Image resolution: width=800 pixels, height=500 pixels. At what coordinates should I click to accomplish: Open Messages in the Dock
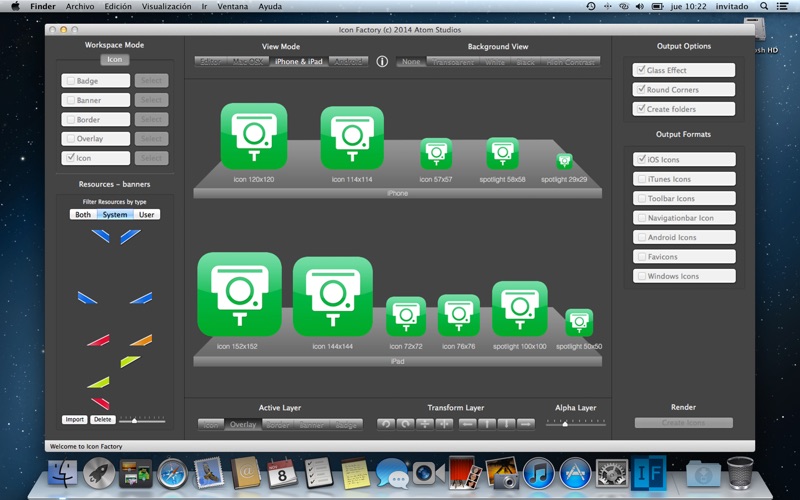coord(392,474)
